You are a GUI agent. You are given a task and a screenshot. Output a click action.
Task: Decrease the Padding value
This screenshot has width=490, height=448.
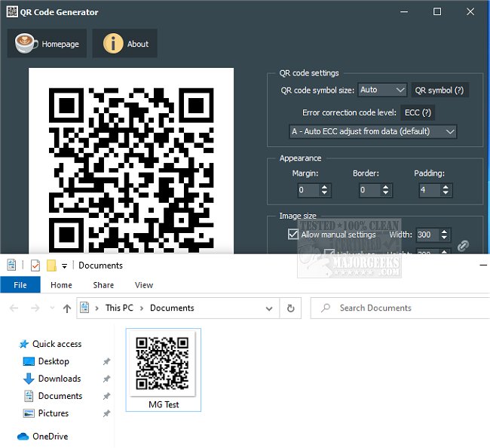point(446,192)
